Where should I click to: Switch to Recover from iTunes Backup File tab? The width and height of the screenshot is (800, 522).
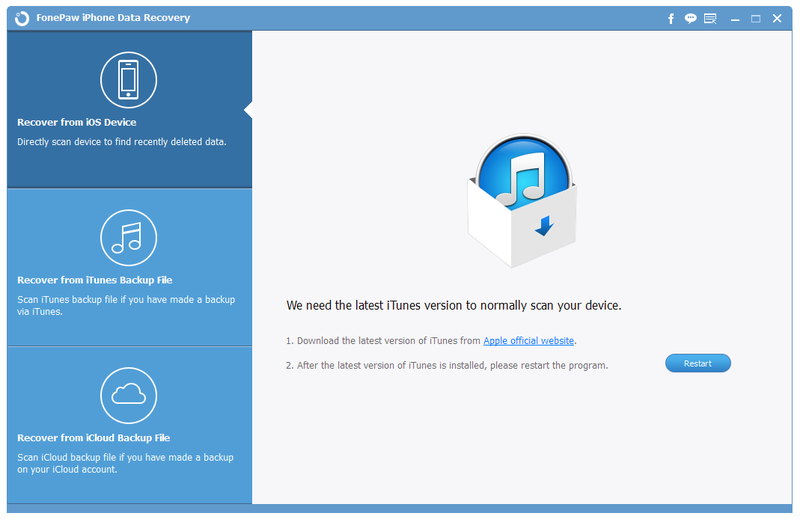[x=130, y=267]
